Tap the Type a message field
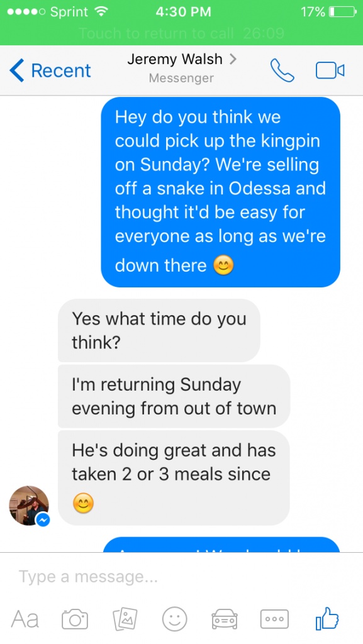The width and height of the screenshot is (363, 644). tap(181, 577)
